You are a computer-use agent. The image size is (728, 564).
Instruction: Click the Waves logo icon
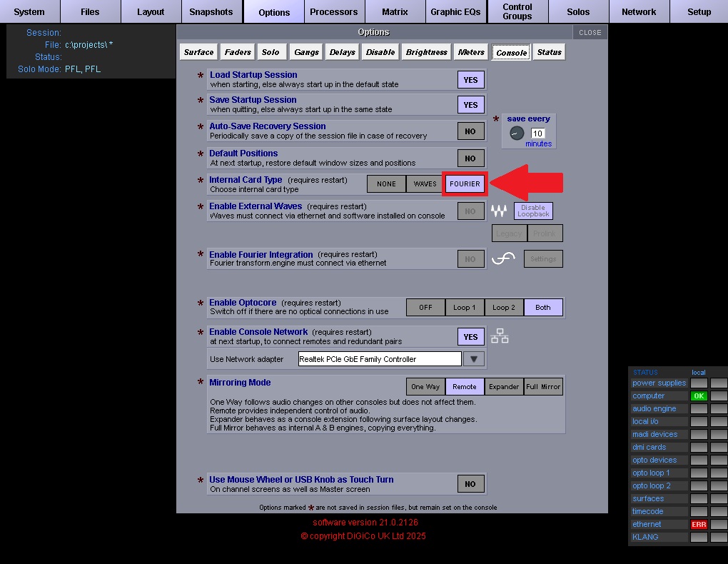(499, 211)
